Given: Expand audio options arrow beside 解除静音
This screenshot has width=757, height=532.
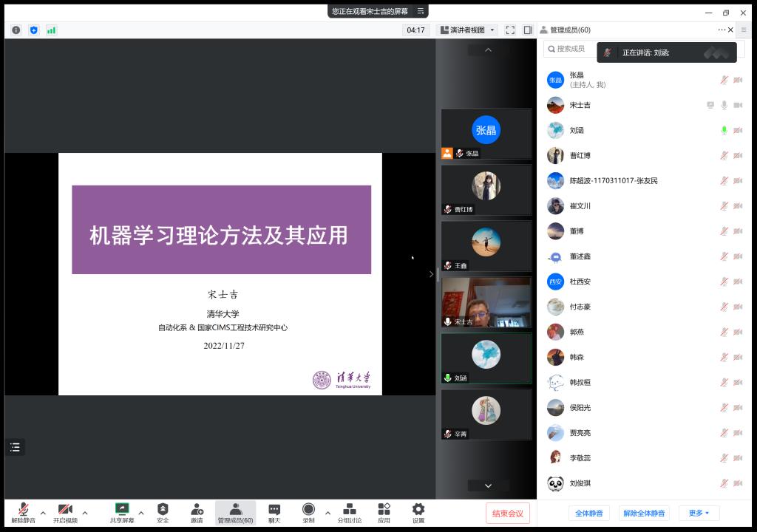Looking at the screenshot, I should (43, 513).
